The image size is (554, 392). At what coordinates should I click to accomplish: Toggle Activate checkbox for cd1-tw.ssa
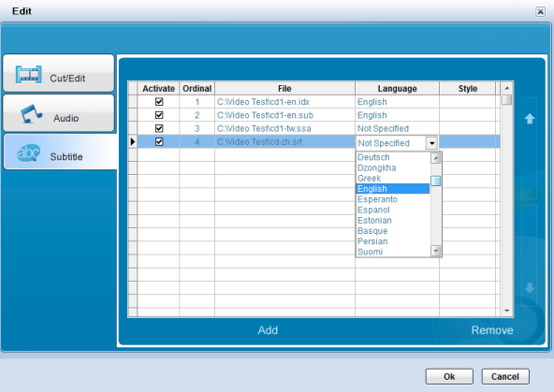[159, 128]
